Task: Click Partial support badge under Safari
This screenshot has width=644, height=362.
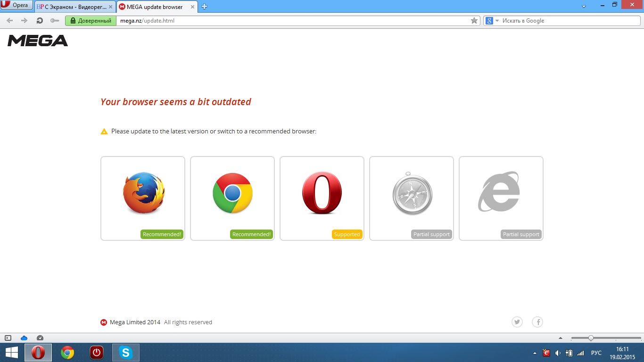Action: (431, 234)
